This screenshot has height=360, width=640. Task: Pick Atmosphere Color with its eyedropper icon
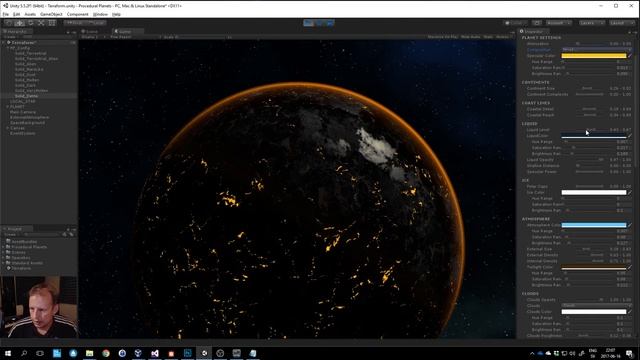[630, 225]
